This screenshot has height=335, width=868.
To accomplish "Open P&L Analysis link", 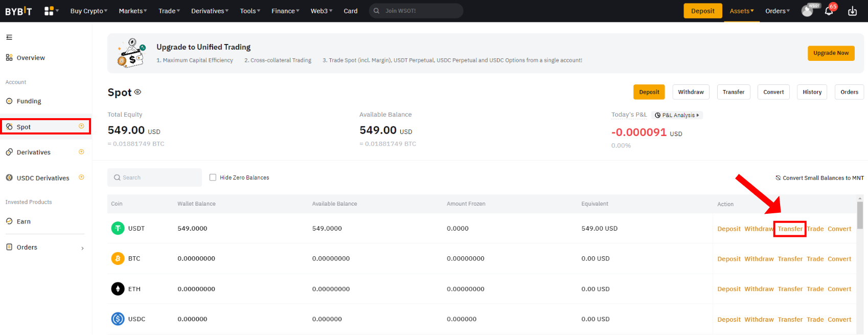I will (677, 115).
